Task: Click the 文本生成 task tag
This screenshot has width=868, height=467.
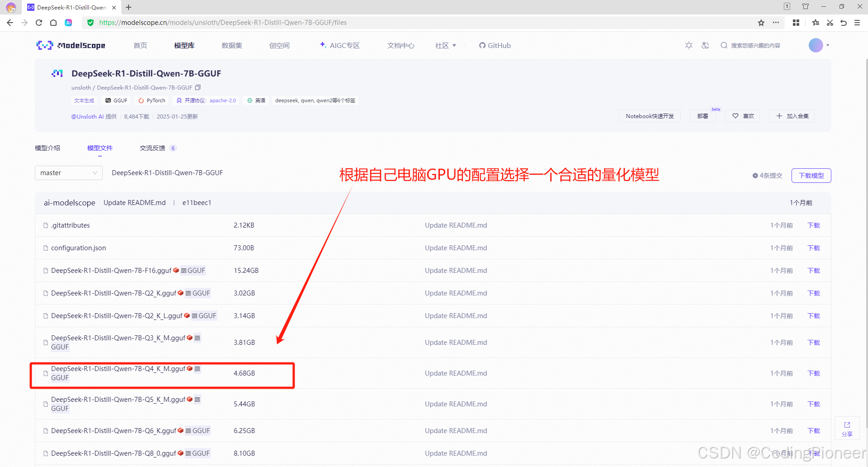Action: [84, 100]
